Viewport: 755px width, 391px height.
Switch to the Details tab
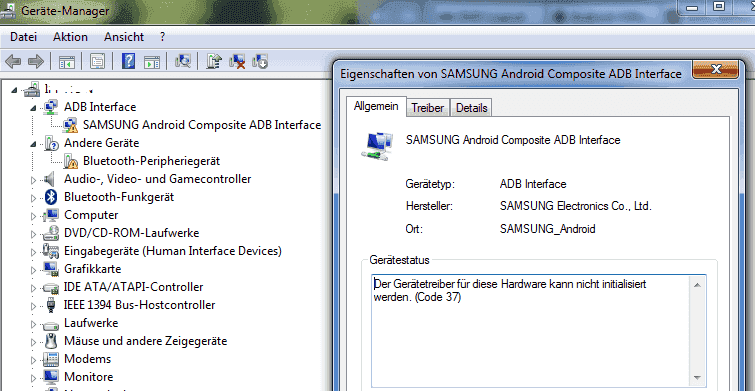(471, 108)
